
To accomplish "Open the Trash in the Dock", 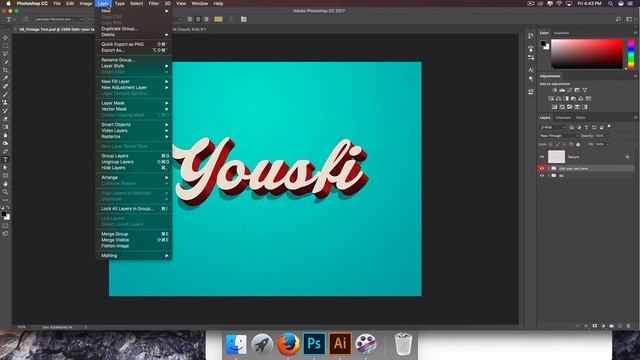I will (x=403, y=344).
